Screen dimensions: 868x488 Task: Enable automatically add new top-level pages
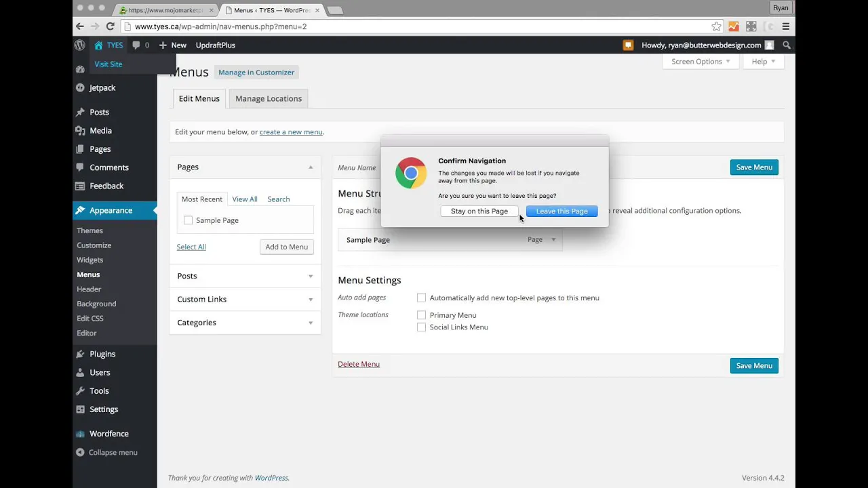pyautogui.click(x=421, y=298)
